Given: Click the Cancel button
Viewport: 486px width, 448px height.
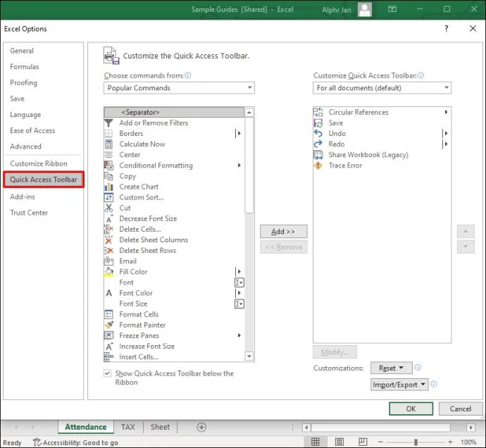Looking at the screenshot, I should [x=461, y=409].
